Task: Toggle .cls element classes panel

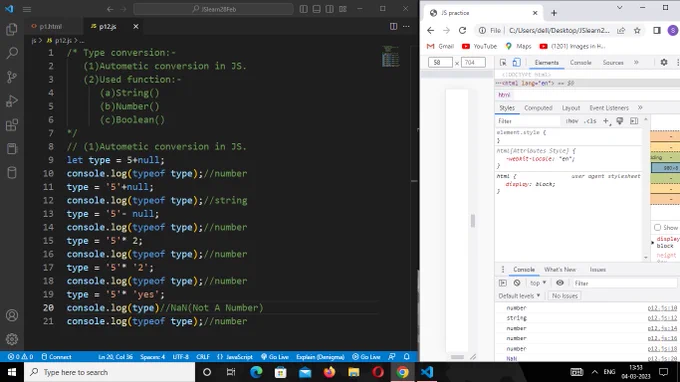Action: (590, 121)
